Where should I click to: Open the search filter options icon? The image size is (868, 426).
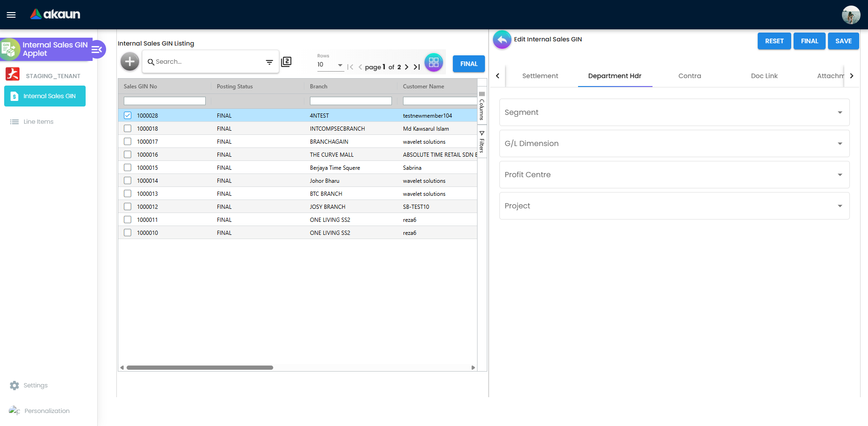coord(269,62)
